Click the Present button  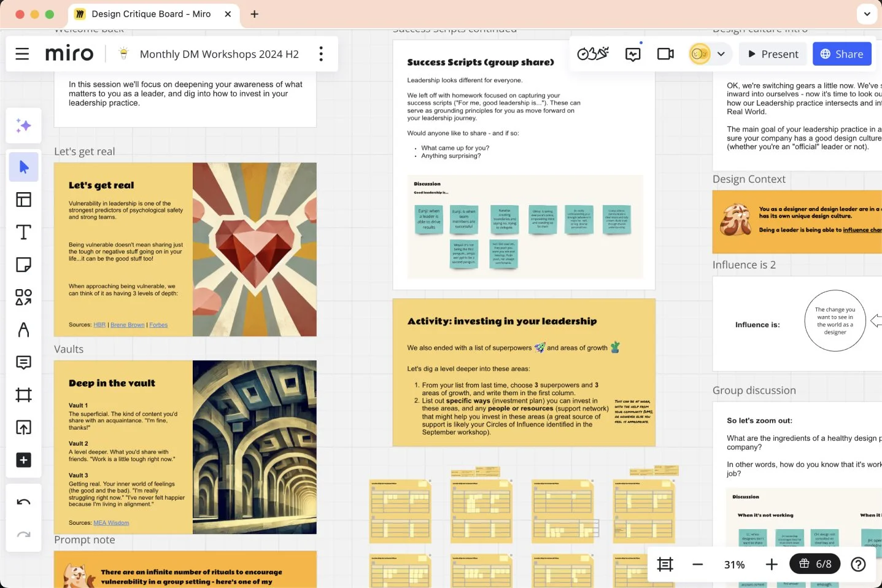pyautogui.click(x=773, y=54)
